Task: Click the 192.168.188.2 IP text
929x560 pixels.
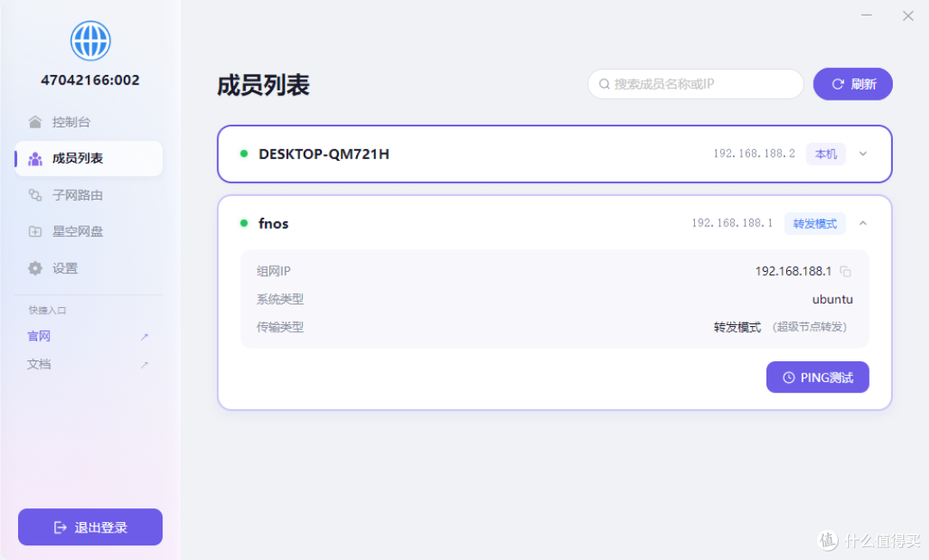Action: [x=754, y=153]
